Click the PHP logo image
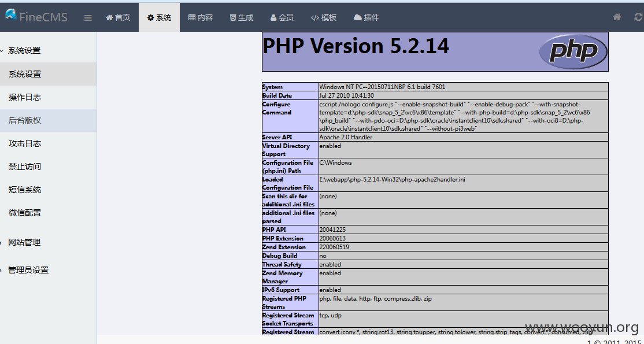Viewport: 644px width, 344px height. (x=573, y=51)
